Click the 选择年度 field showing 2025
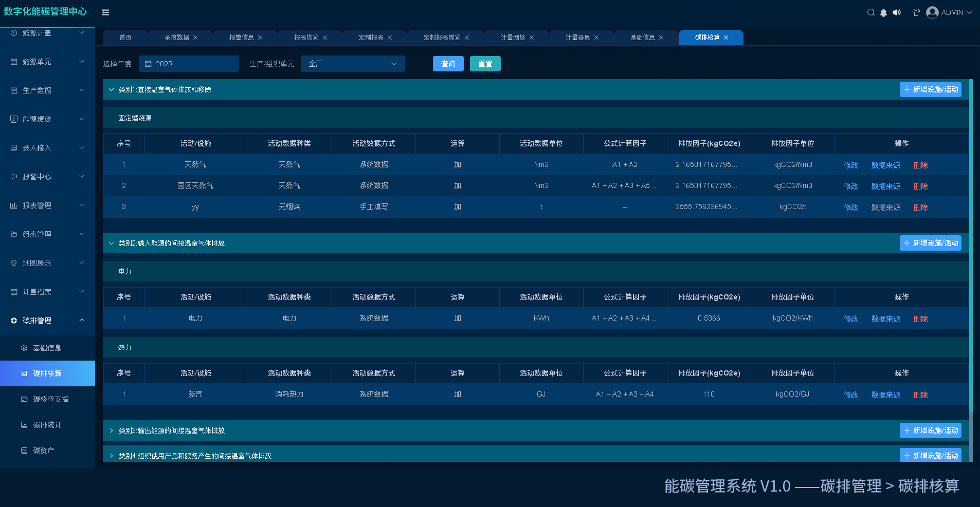The height and width of the screenshot is (507, 980). 189,64
